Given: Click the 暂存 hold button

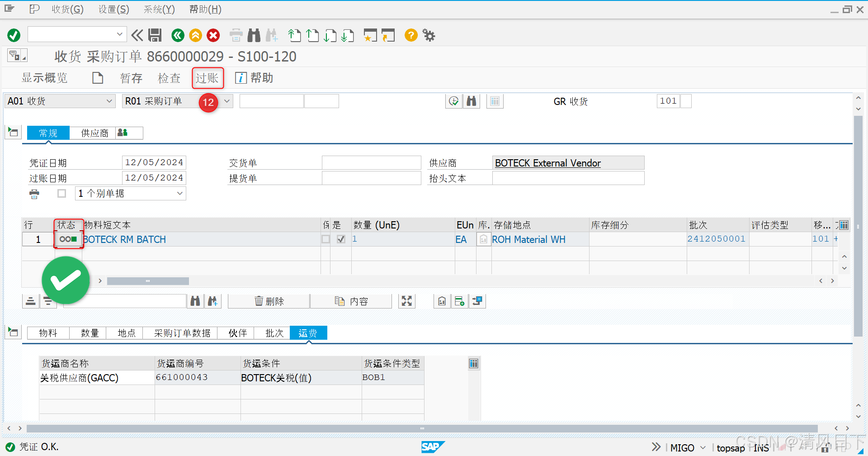Looking at the screenshot, I should pos(131,78).
